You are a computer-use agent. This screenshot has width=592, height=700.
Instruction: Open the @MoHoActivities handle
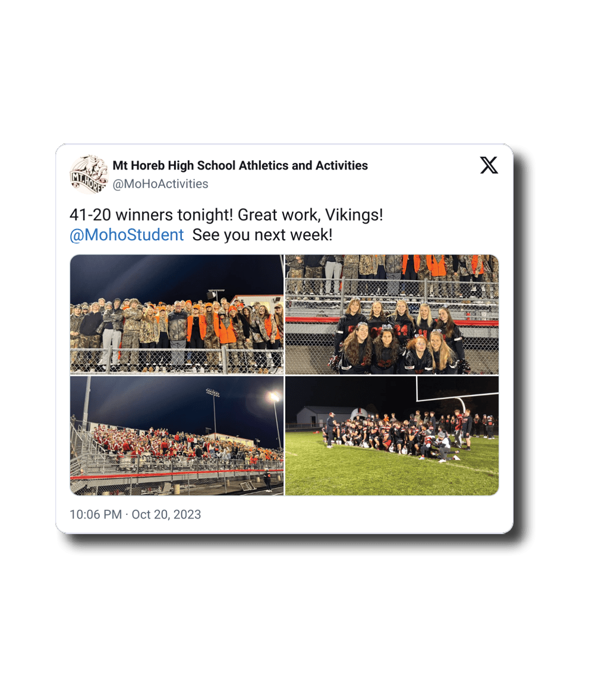[160, 184]
